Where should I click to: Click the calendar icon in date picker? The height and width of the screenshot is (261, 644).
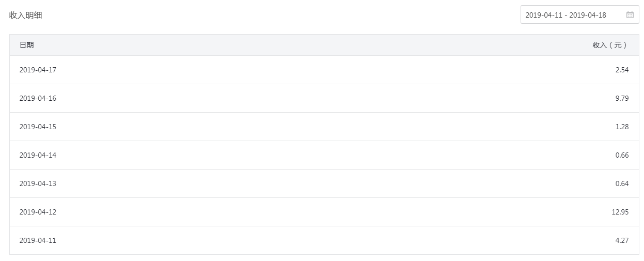tap(630, 15)
